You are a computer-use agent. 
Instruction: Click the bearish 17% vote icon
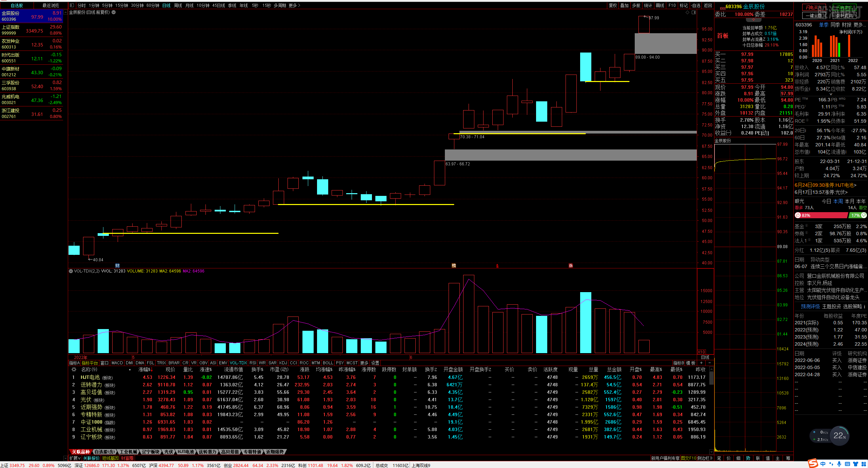pyautogui.click(x=864, y=215)
